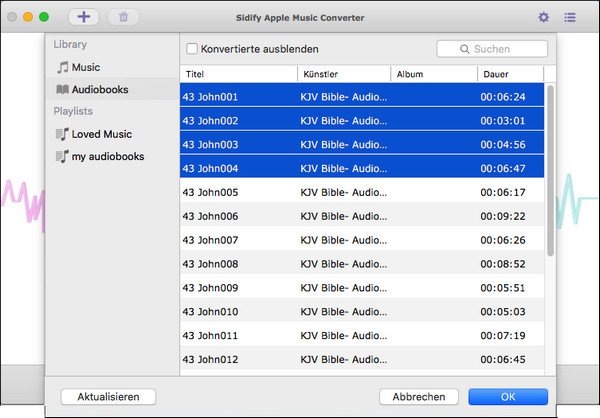Click the Loved Music playlist icon
Viewport: 600px width, 418px height.
62,134
